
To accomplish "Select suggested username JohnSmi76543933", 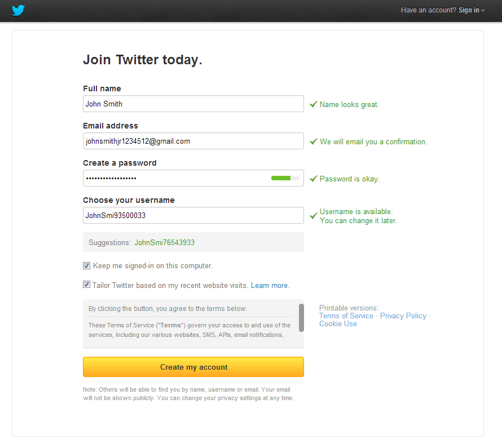I will pos(164,242).
